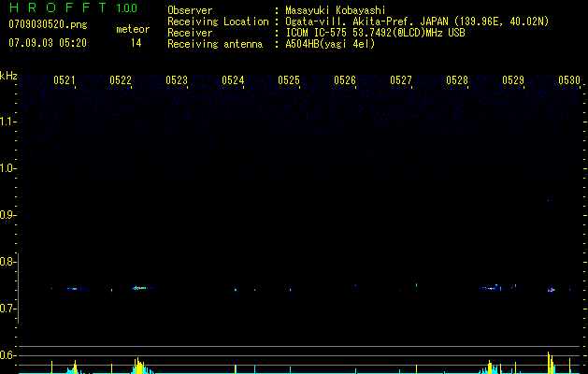This screenshot has height=374, width=588.
Task: Click the 0526 time marker
Action: 345,80
